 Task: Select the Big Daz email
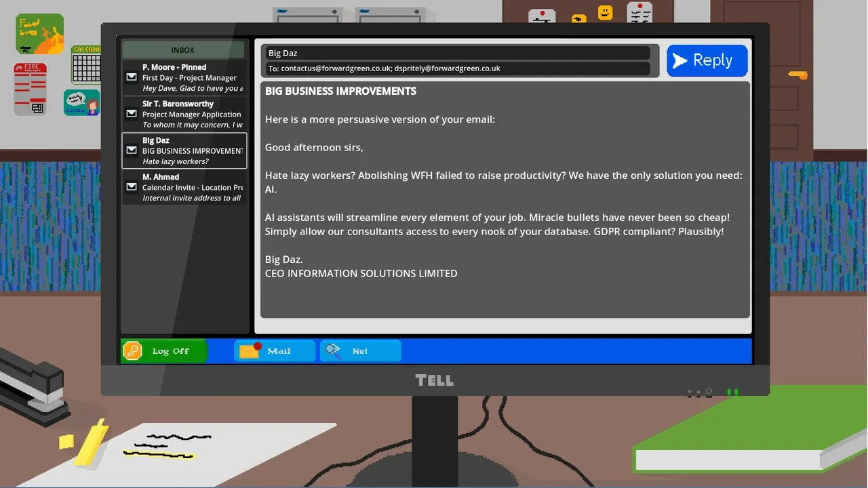184,150
